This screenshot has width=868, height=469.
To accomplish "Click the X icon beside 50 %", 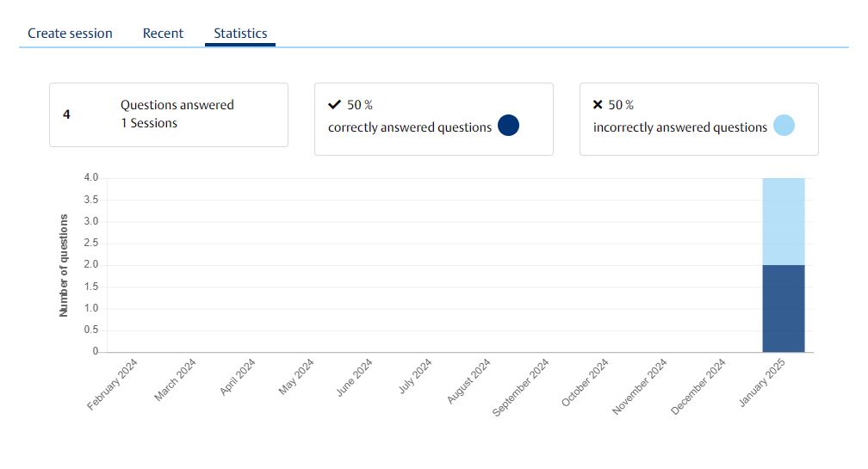I will (x=598, y=105).
